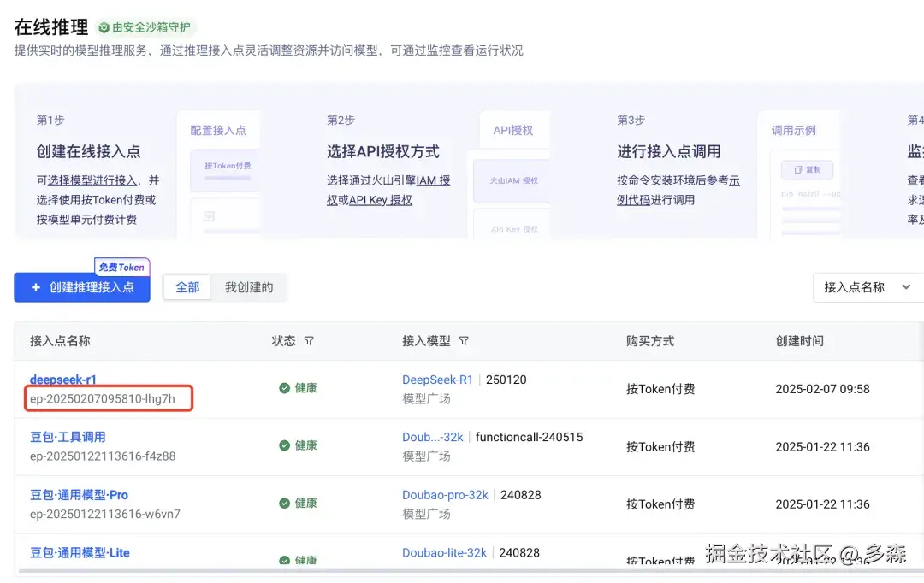Switch to the 我创建的 tab

[x=247, y=287]
